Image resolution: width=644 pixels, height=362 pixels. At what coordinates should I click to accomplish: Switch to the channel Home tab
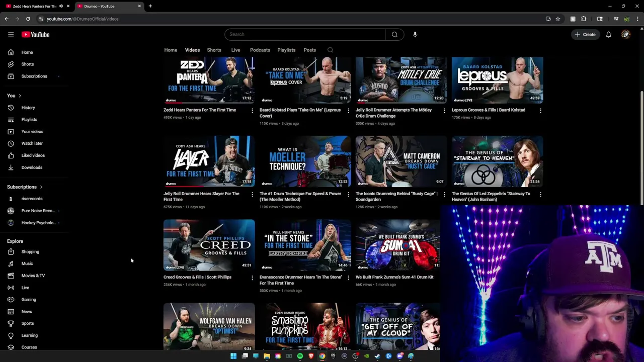(x=171, y=50)
